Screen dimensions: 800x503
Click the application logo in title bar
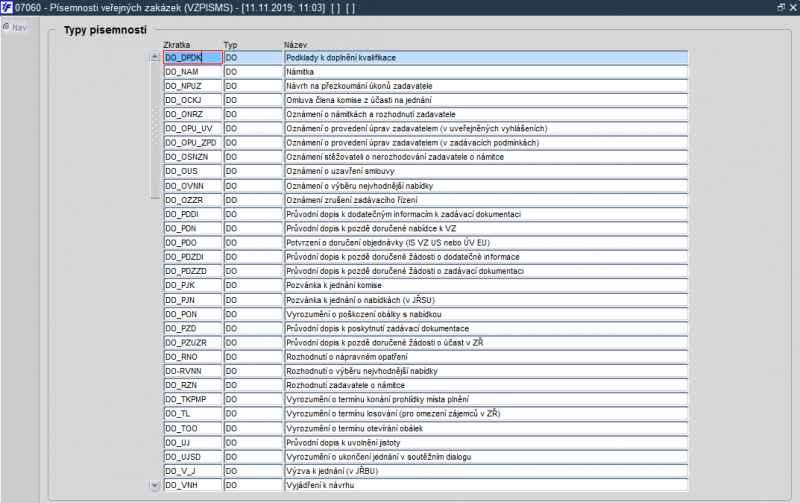coord(7,7)
